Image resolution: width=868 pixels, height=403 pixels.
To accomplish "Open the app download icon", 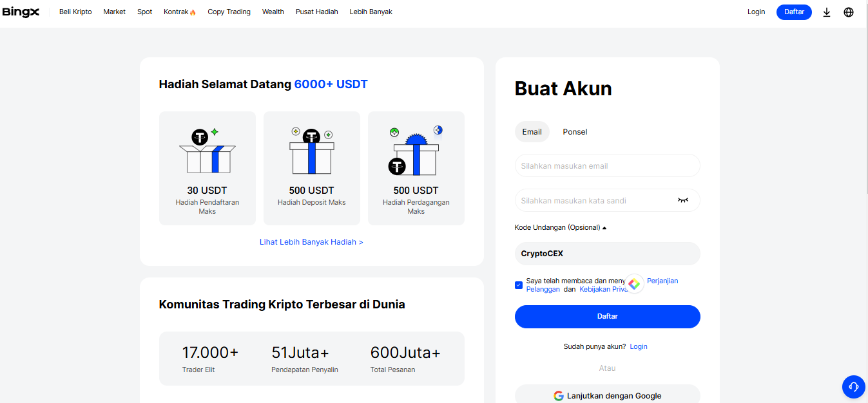I will pos(827,12).
